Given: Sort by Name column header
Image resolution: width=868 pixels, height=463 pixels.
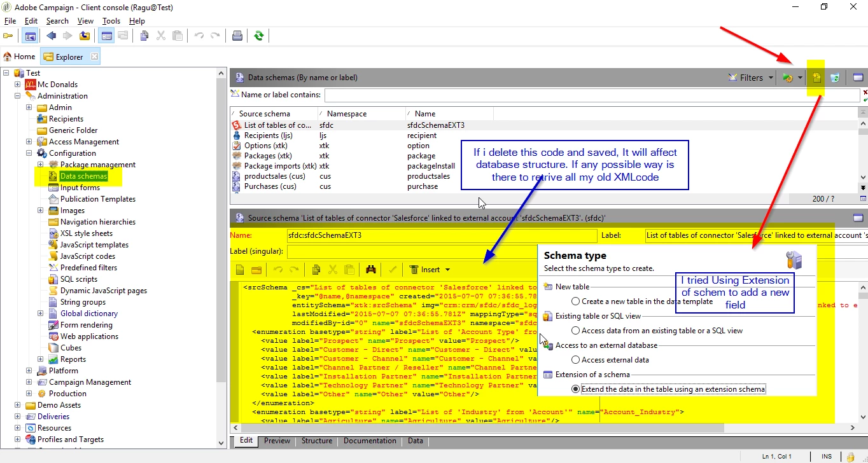Looking at the screenshot, I should click(x=449, y=114).
